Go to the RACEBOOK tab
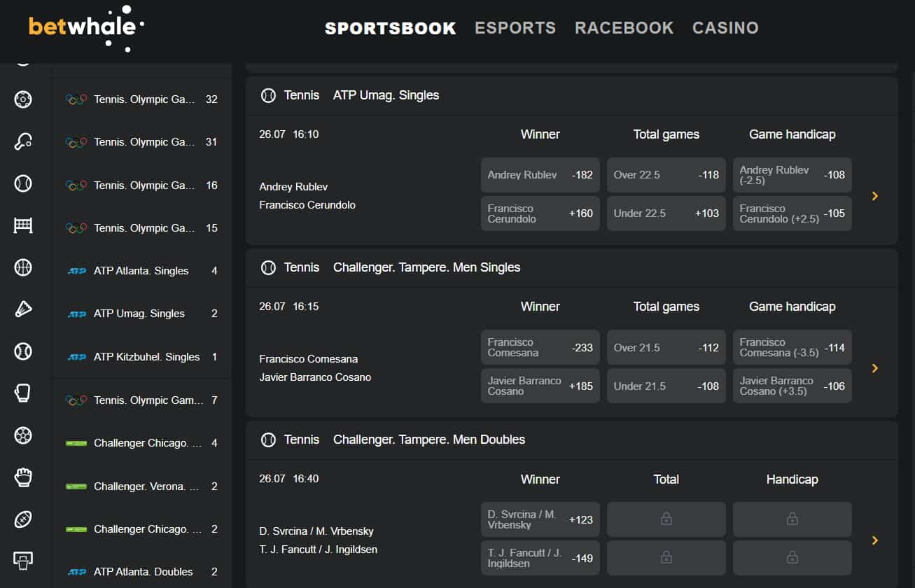 point(624,28)
